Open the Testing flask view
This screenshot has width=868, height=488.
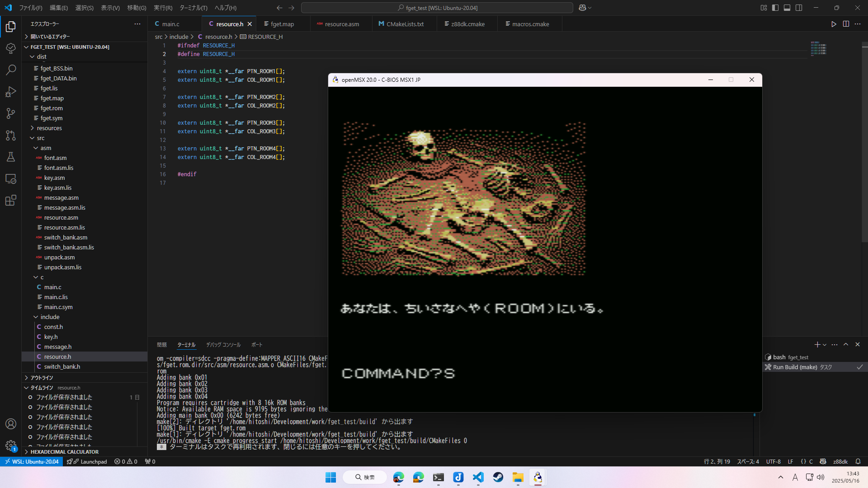[x=11, y=157]
